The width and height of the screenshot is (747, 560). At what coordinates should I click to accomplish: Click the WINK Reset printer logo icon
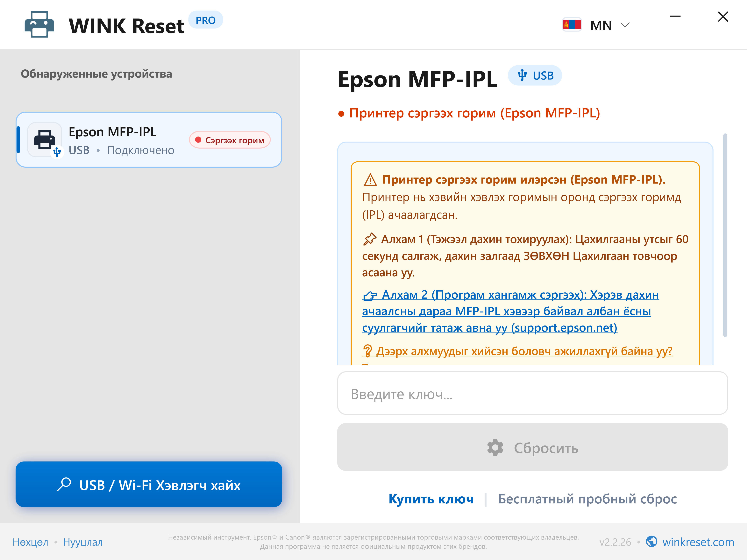(x=39, y=25)
